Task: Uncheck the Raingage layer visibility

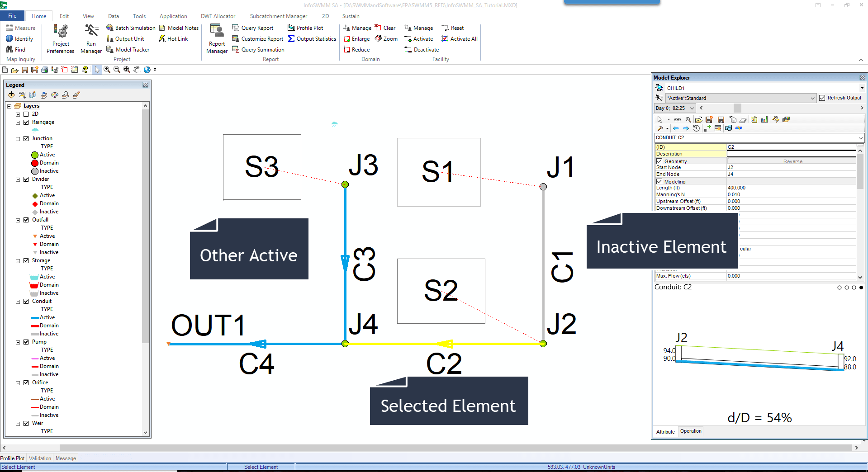Action: click(x=26, y=122)
